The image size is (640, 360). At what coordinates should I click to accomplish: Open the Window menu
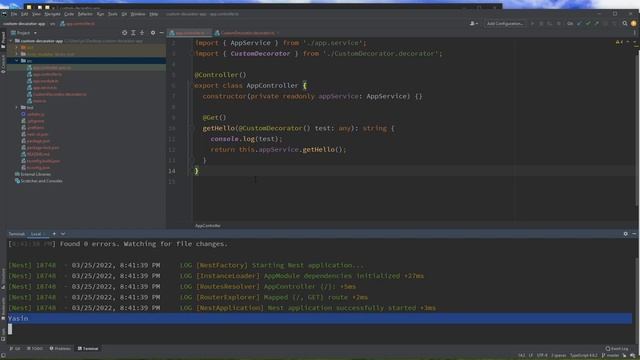pyautogui.click(x=138, y=14)
